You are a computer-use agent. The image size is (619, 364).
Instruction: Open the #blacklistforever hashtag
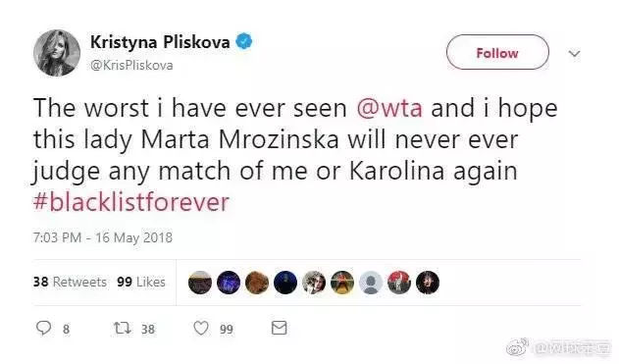pyautogui.click(x=131, y=202)
